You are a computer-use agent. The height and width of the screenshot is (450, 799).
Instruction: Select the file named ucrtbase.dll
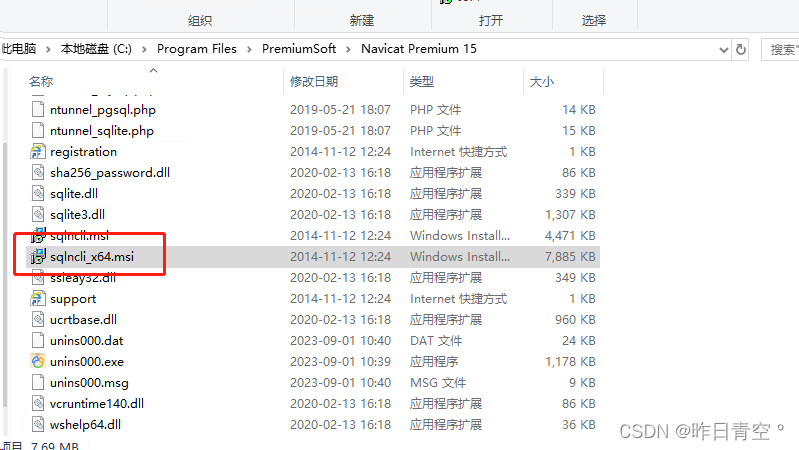[x=84, y=320]
